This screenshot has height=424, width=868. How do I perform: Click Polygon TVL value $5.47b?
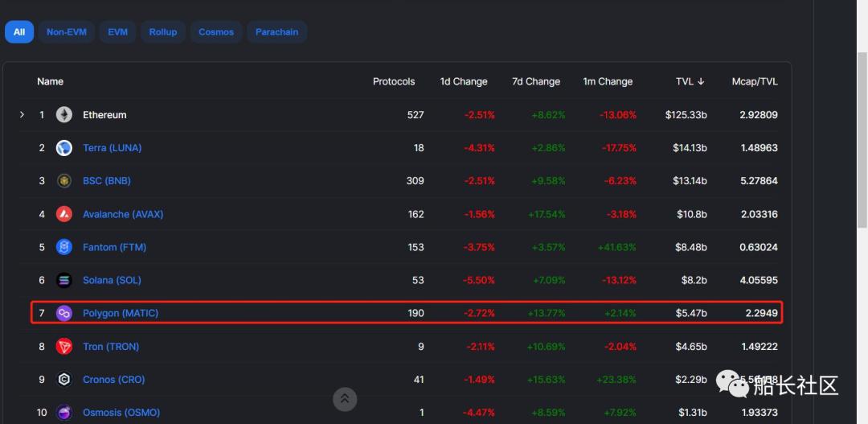[691, 313]
